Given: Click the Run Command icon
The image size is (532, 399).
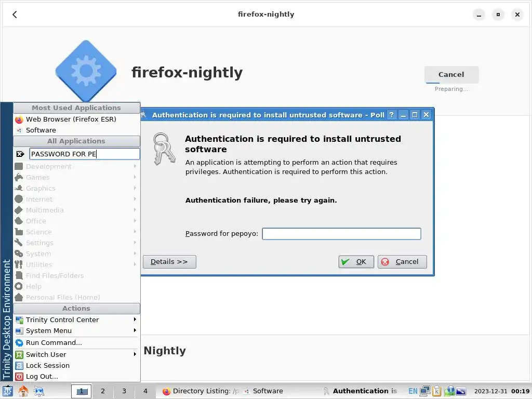Looking at the screenshot, I should (19, 343).
